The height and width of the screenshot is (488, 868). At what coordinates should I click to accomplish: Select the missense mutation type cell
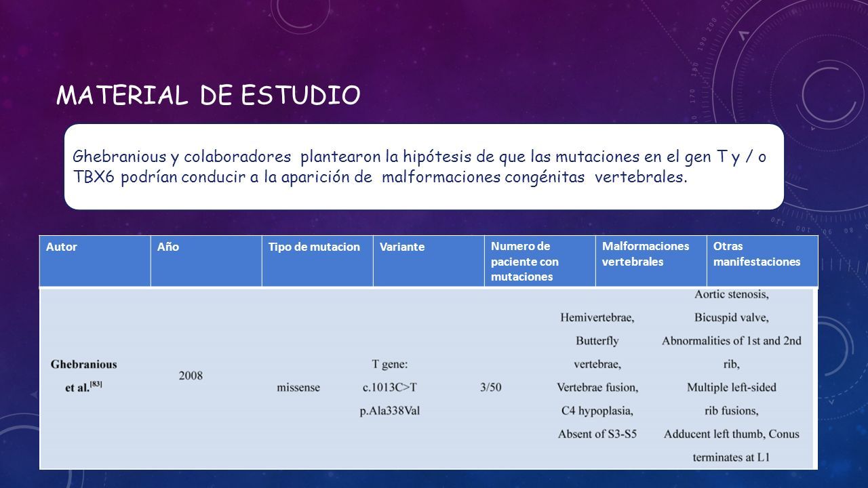pyautogui.click(x=298, y=387)
